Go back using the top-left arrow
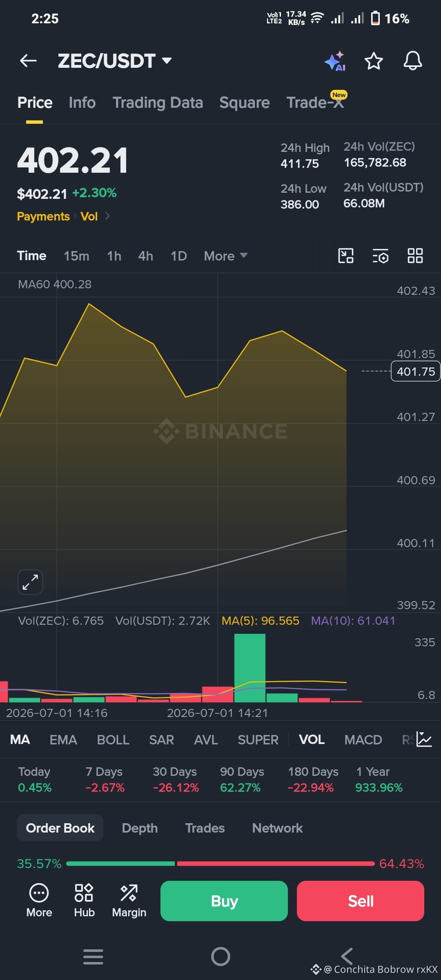Image resolution: width=441 pixels, height=980 pixels. pos(28,61)
